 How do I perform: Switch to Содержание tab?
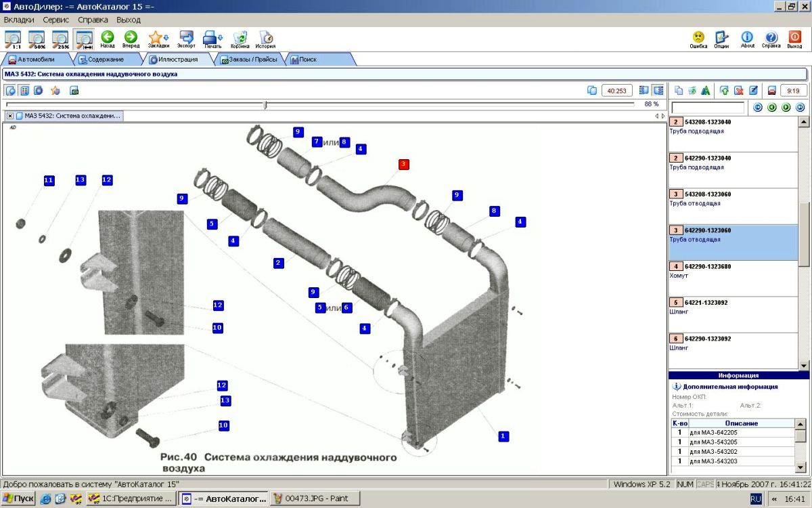pos(105,60)
